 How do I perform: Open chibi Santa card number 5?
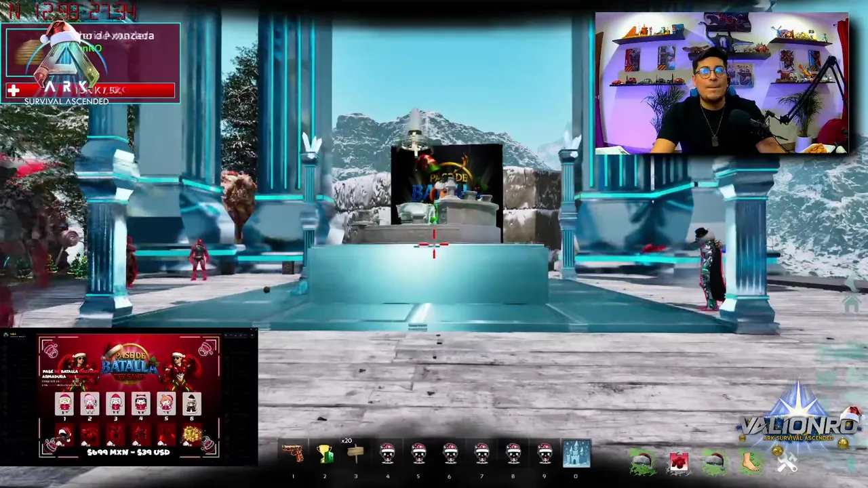point(166,404)
